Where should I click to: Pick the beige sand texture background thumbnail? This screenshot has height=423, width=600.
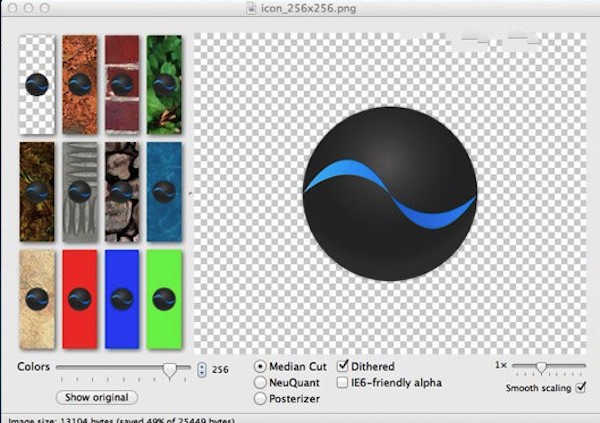37,299
